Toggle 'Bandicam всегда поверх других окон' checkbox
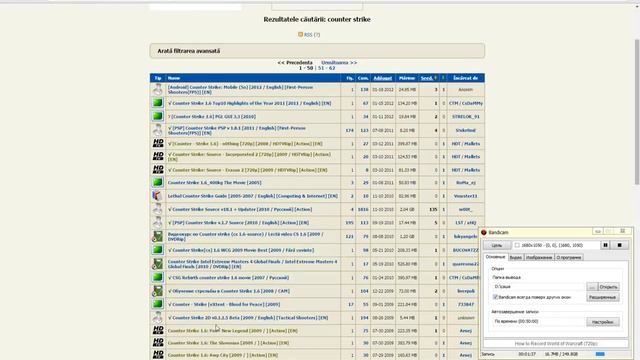This screenshot has width=640, height=360. click(x=495, y=297)
